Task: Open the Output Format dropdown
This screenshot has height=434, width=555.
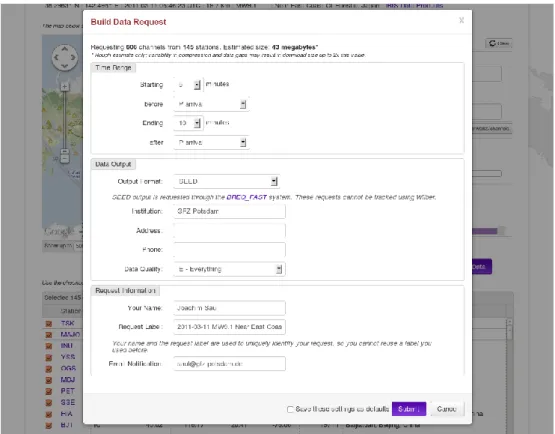Action: 227,181
